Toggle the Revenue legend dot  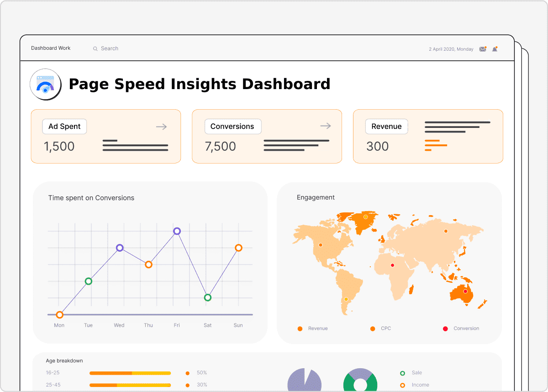tap(300, 329)
